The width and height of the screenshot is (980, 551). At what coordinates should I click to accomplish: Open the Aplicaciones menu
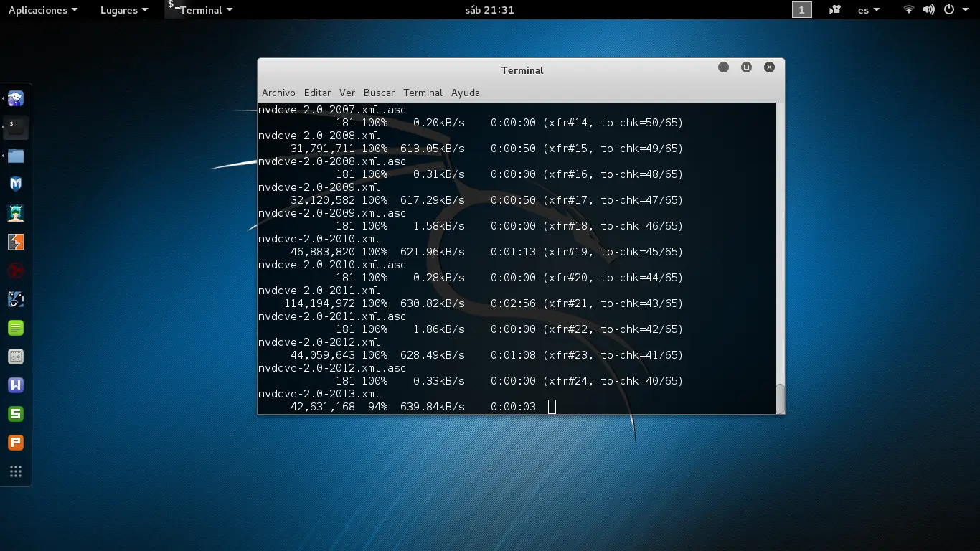click(42, 10)
